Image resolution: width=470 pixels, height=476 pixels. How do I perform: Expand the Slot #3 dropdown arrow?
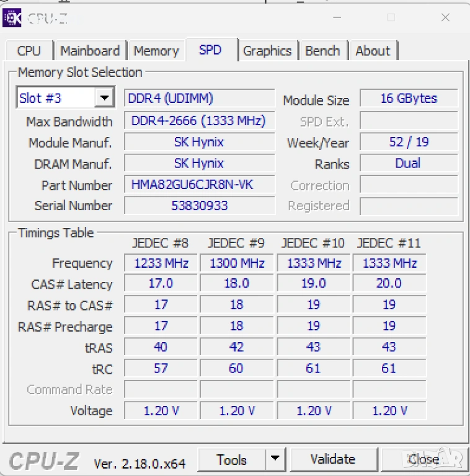[x=104, y=98]
